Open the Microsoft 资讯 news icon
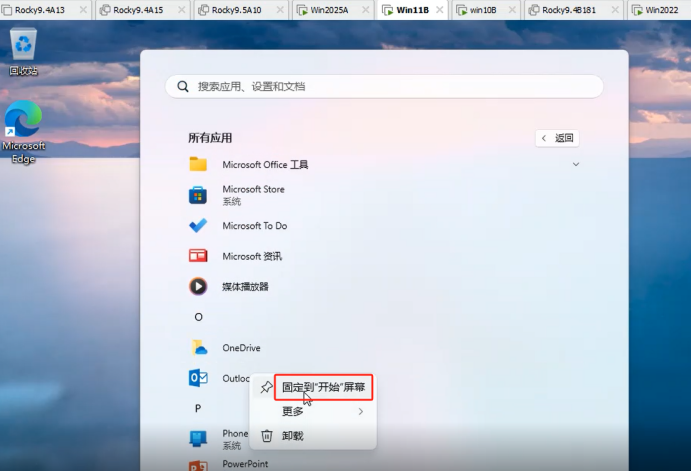 point(198,256)
